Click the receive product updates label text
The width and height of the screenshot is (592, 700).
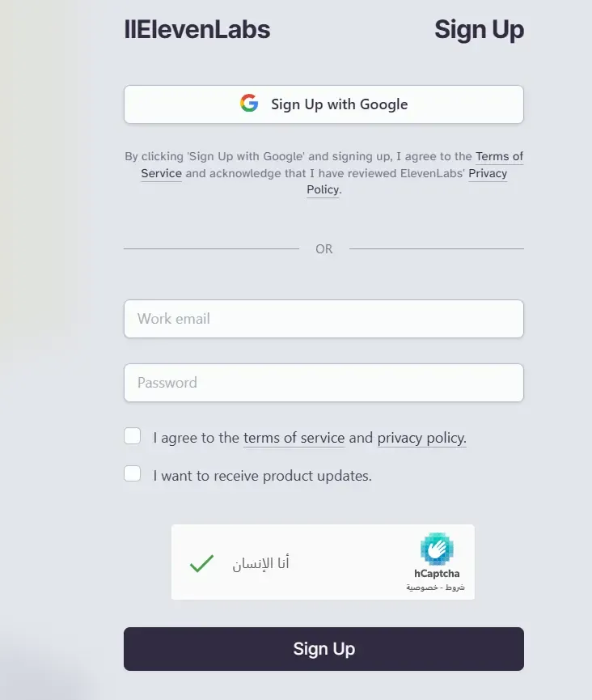262,476
